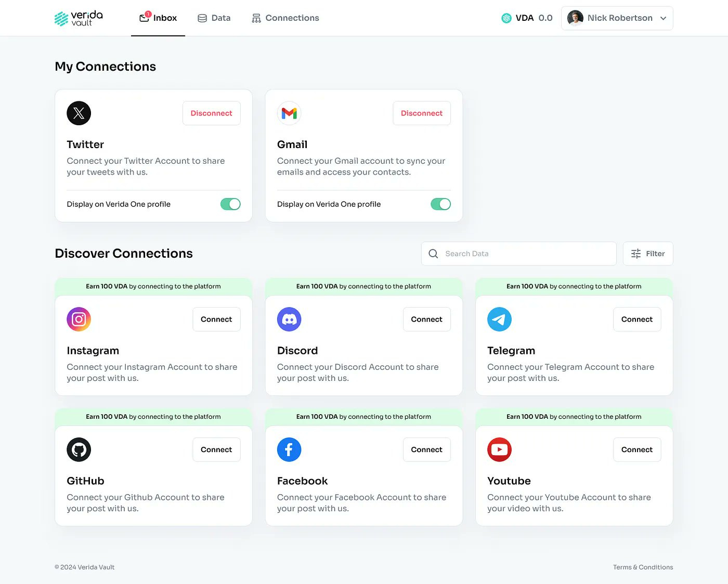Click Earn 100 VDA banner above Telegram
Viewport: 728px width, 584px height.
(x=574, y=286)
